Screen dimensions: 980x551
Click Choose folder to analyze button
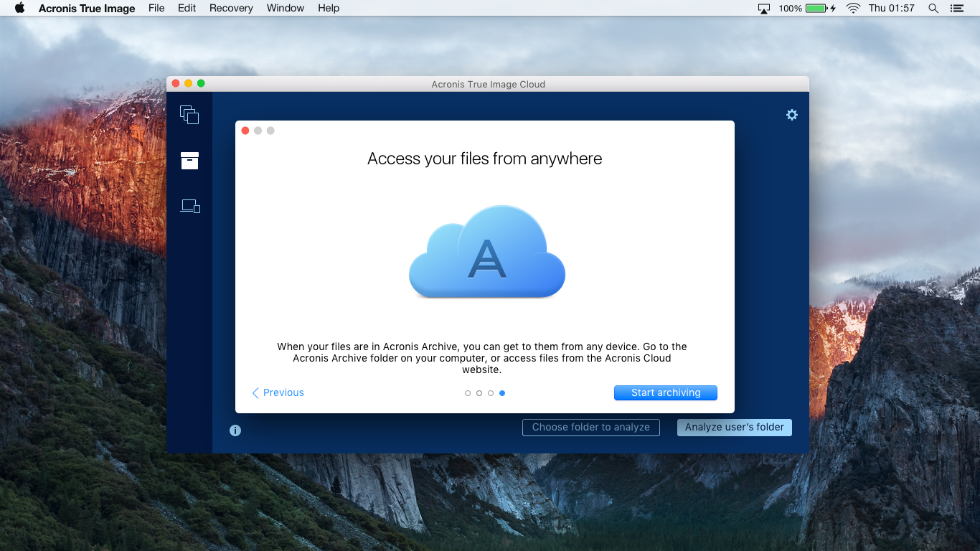[x=591, y=427]
